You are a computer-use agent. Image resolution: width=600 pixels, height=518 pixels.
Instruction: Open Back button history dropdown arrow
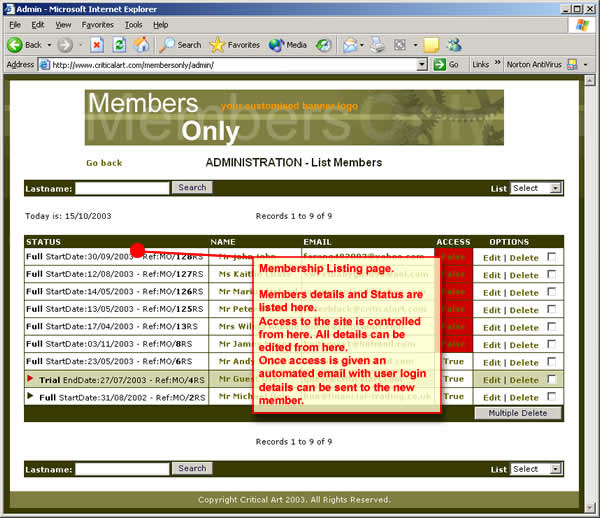[x=49, y=45]
